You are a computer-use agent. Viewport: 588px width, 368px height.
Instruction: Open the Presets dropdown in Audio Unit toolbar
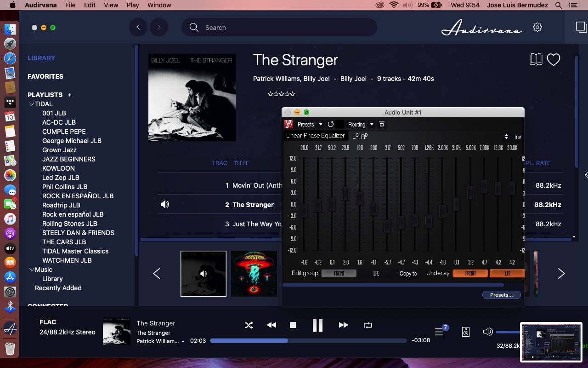click(x=310, y=124)
